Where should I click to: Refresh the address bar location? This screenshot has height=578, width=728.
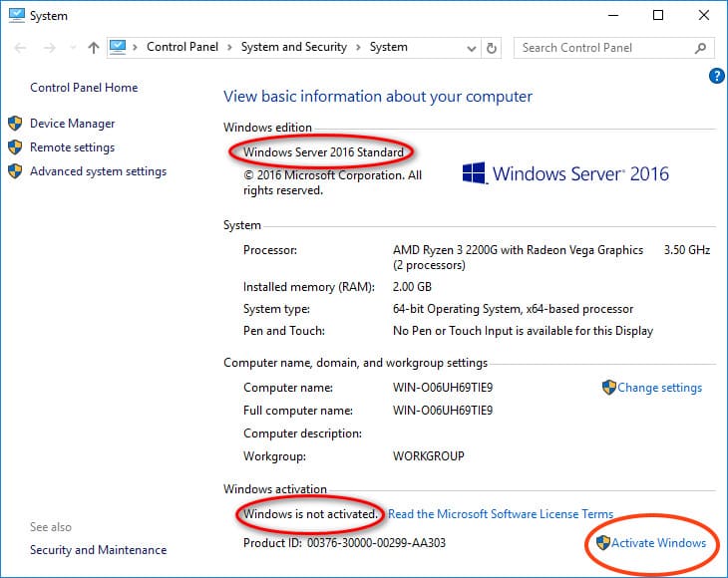(491, 48)
